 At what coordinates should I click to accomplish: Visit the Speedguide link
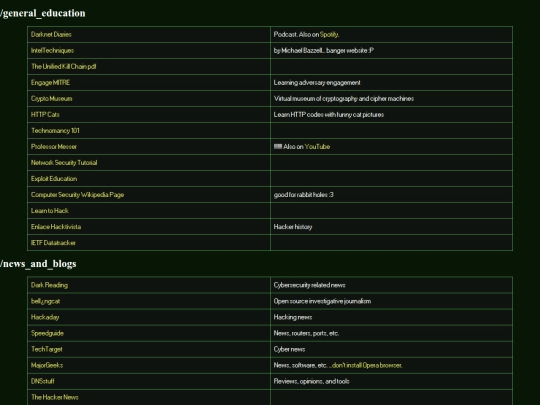point(47,333)
